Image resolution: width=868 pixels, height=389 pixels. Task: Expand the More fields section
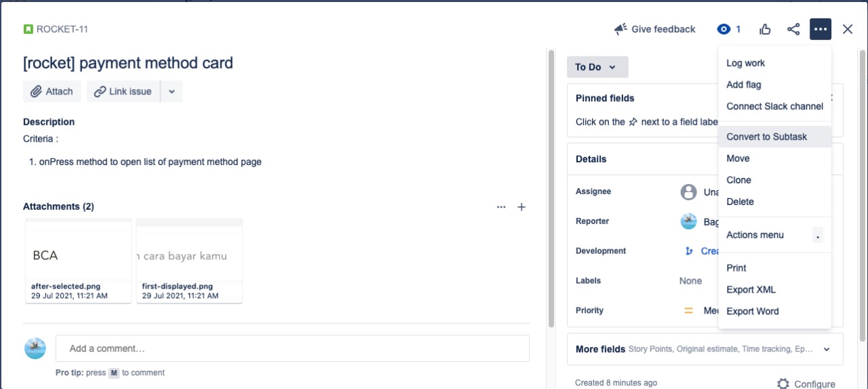705,349
